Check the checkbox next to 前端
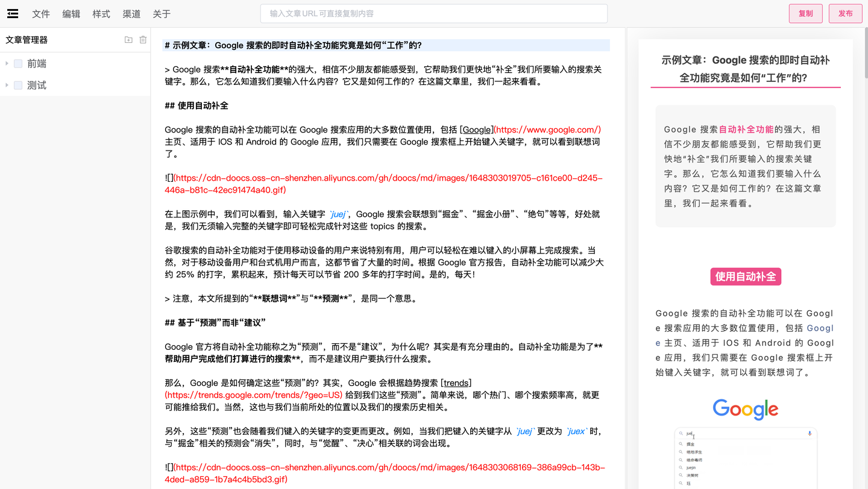 click(18, 64)
